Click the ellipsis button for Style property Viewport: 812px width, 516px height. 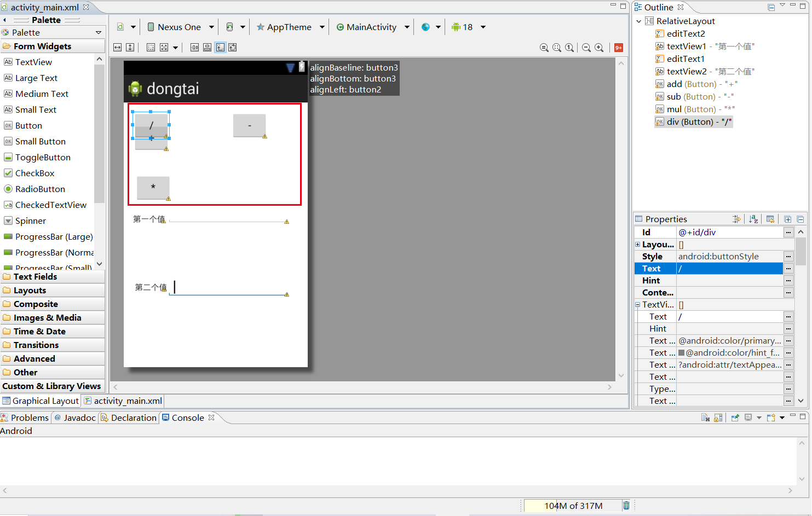click(788, 257)
